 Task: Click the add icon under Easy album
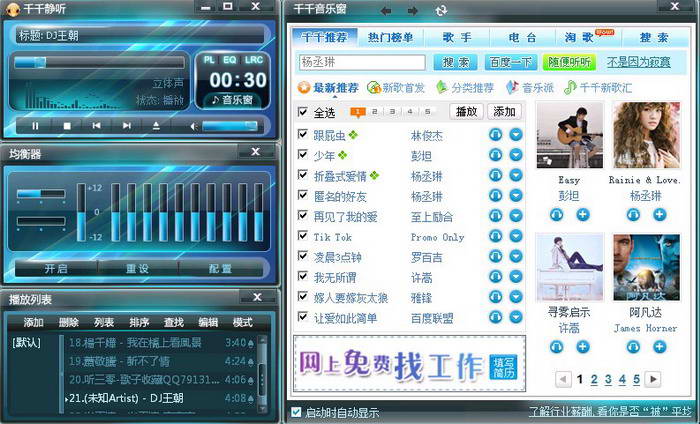coord(582,215)
